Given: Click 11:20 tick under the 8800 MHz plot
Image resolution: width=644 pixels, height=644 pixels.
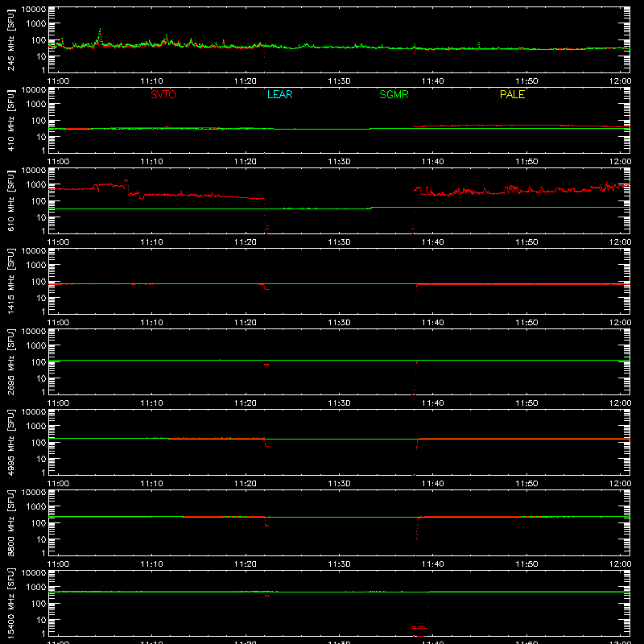Looking at the screenshot, I should click(246, 564).
